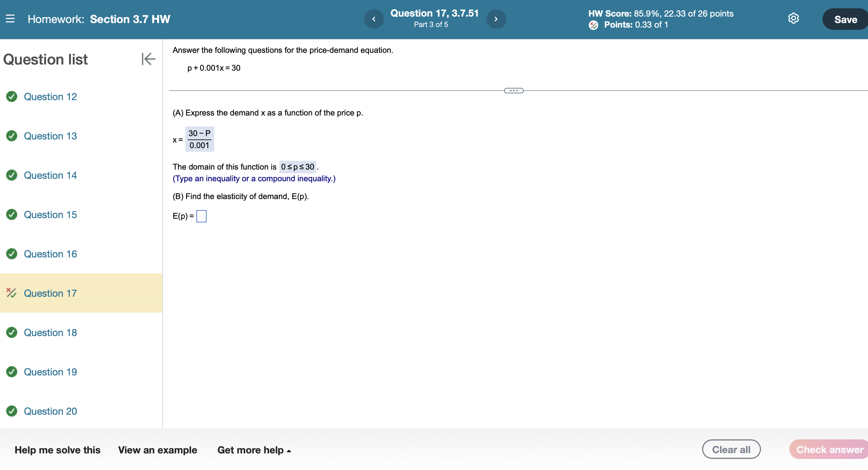
Task: Select Question 18 from list
Action: tap(50, 332)
